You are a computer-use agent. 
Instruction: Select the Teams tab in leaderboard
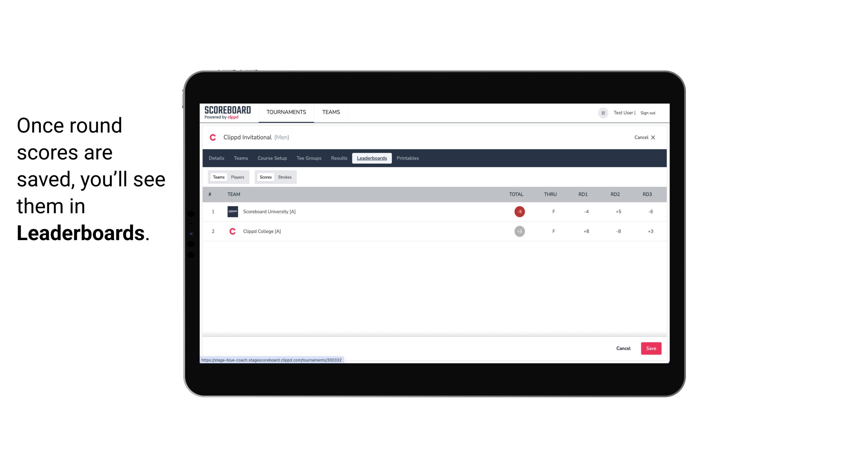(x=219, y=177)
